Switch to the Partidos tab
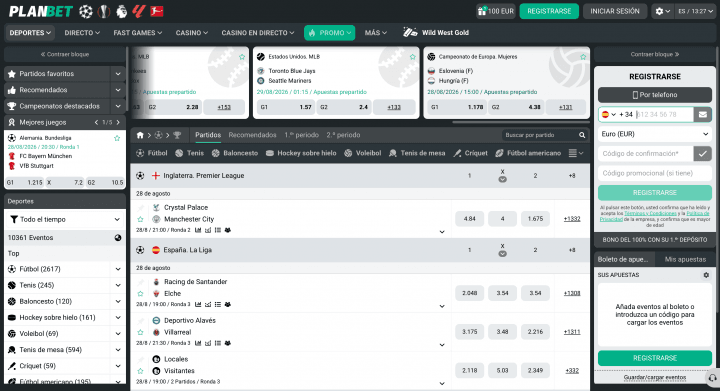The image size is (720, 391). 208,135
